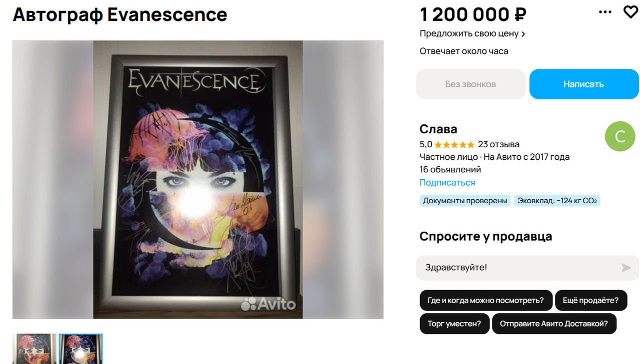
Task: Select quick question 'Где и когда можно посмотреть?'
Action: click(485, 301)
